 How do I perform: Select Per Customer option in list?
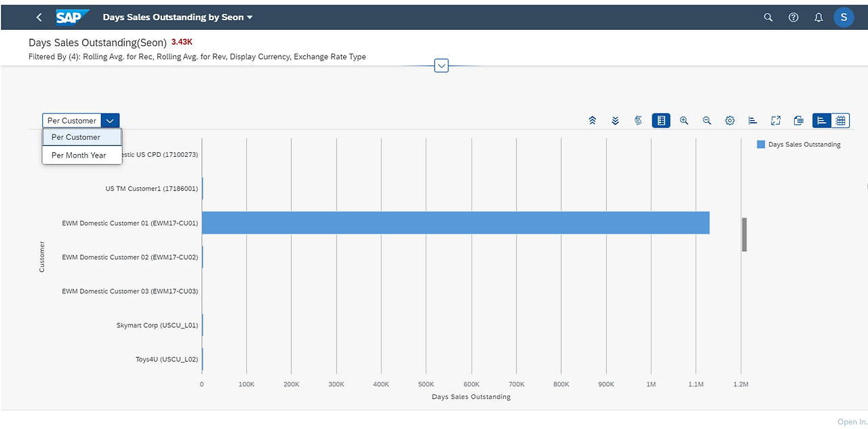click(x=82, y=137)
